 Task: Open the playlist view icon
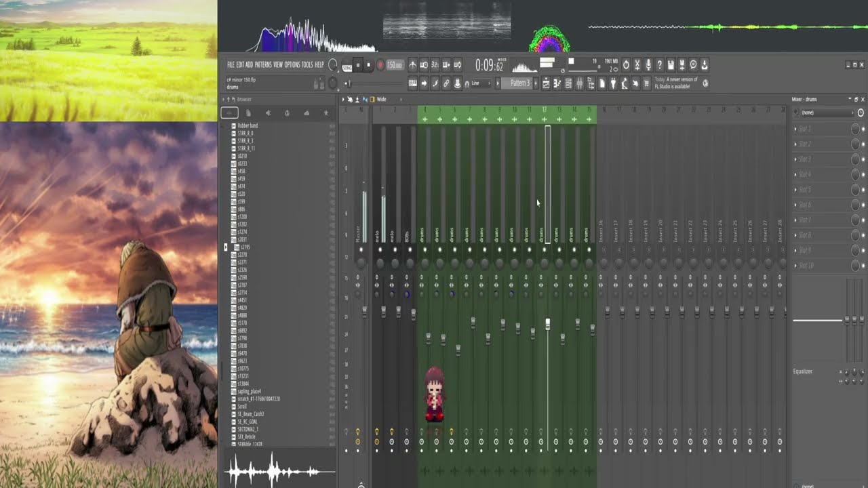pos(546,83)
